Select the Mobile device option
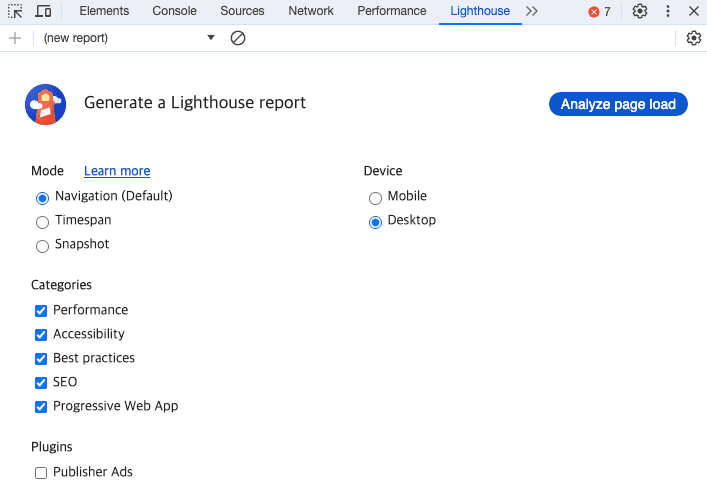 click(375, 197)
